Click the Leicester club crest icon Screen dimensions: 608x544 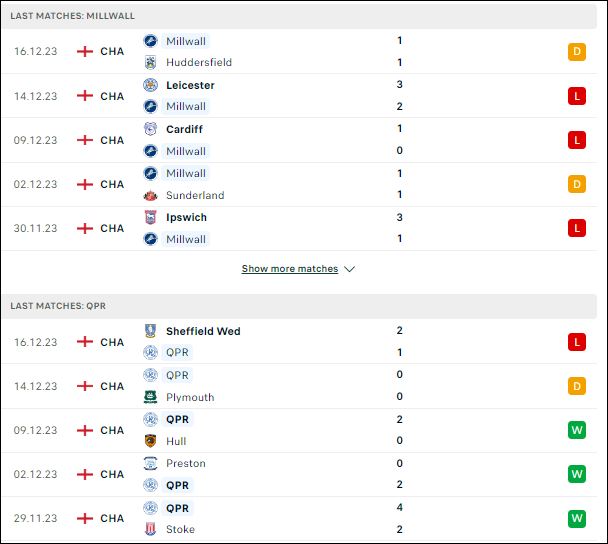click(x=150, y=85)
